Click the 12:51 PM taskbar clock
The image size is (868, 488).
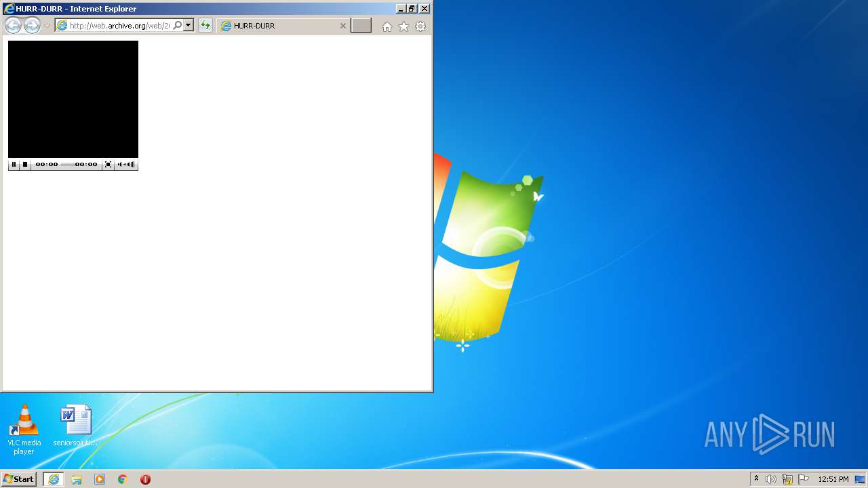click(x=833, y=479)
